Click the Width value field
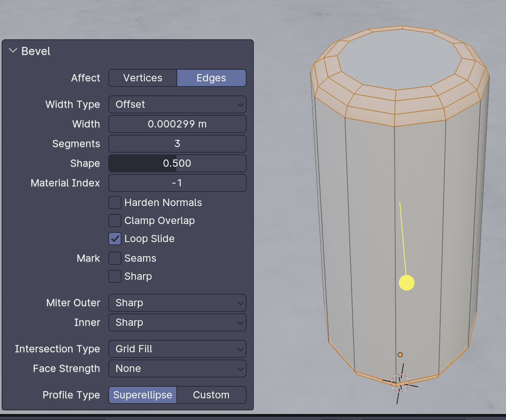 (x=177, y=124)
